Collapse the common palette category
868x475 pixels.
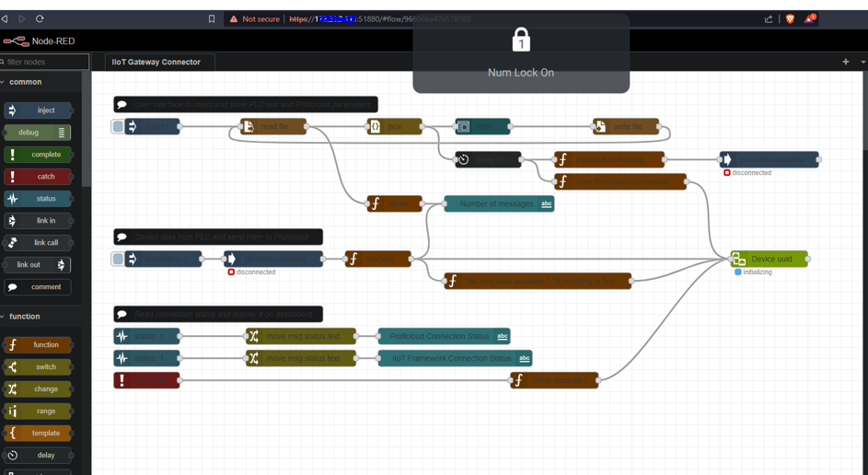coord(25,82)
